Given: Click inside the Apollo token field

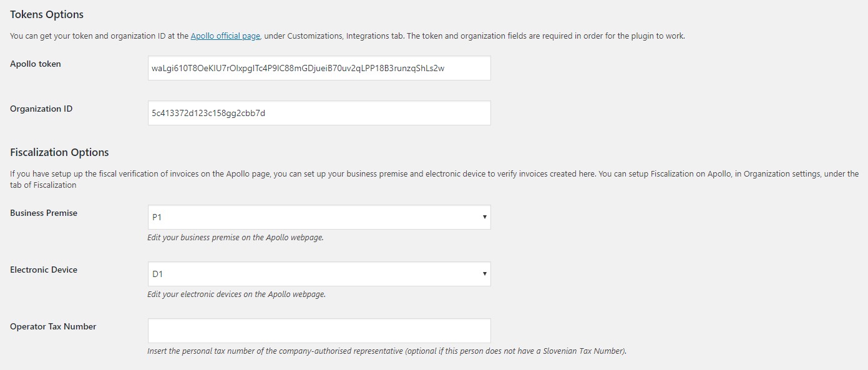Looking at the screenshot, I should [x=319, y=68].
